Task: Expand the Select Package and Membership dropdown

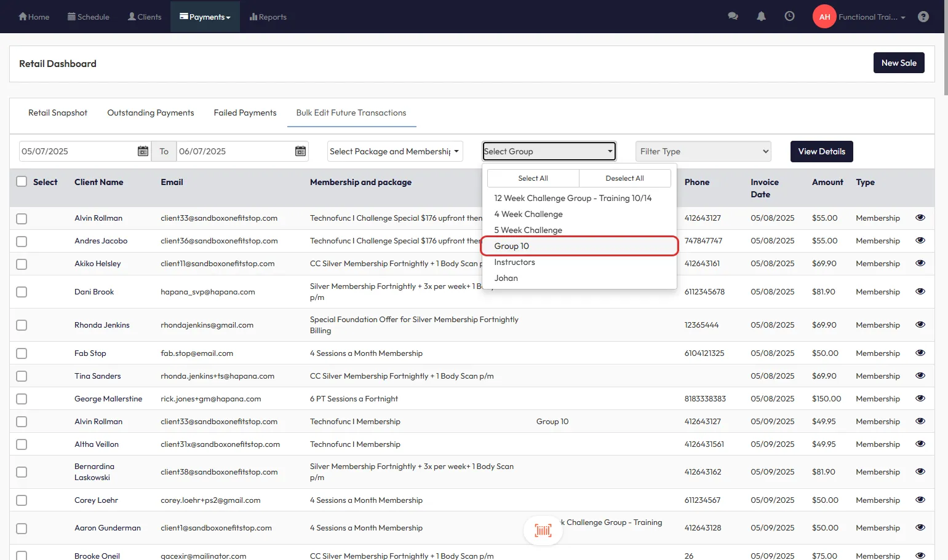Action: point(394,151)
